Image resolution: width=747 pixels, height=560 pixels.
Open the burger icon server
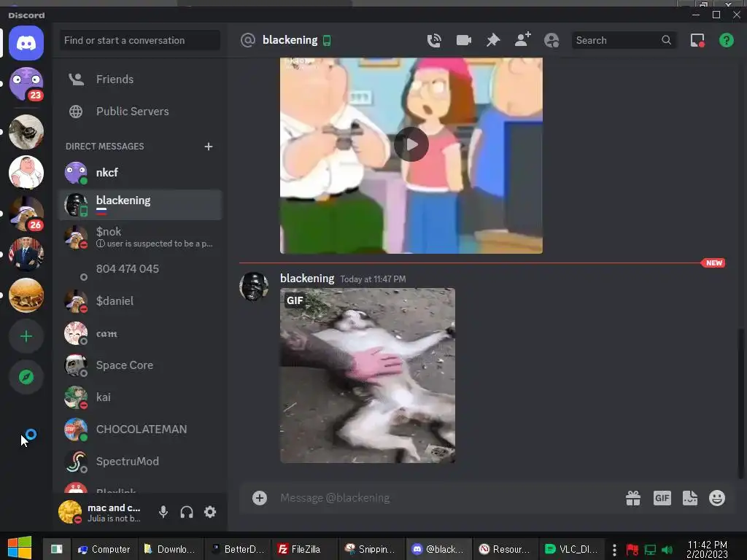tap(26, 295)
